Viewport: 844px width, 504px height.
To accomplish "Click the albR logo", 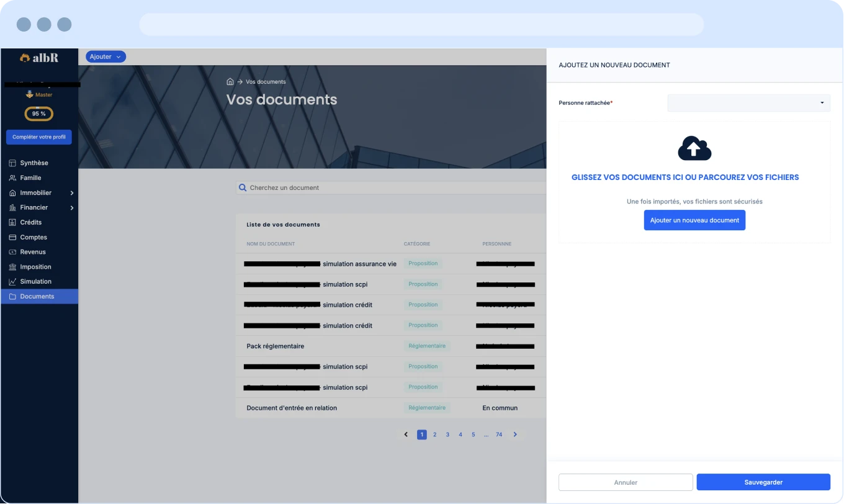I will pyautogui.click(x=39, y=58).
